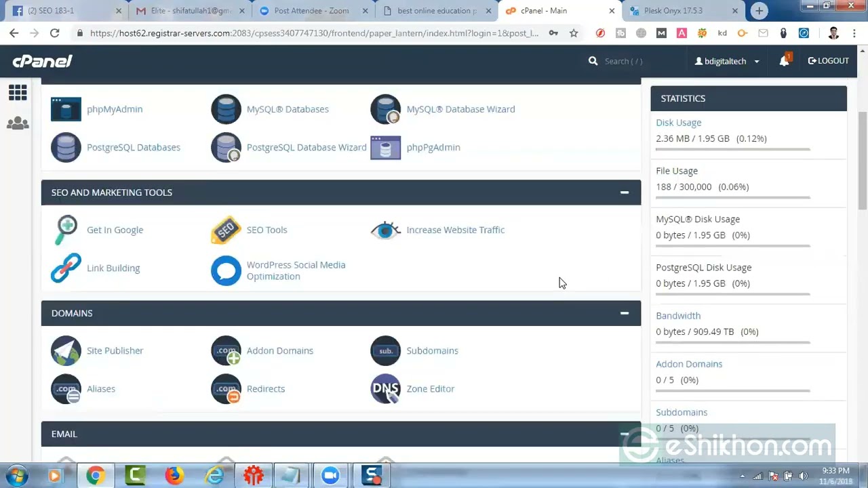Open Addon Domains icon
This screenshot has width=868, height=488.
(x=226, y=350)
